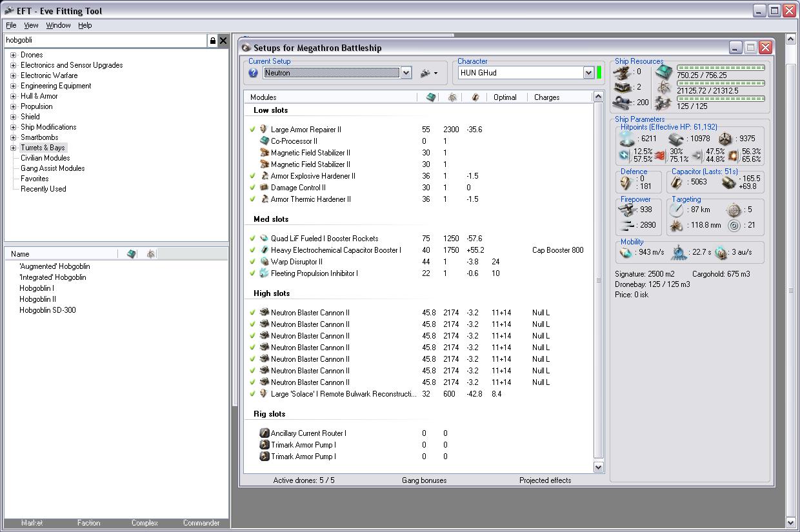The height and width of the screenshot is (532, 800).
Task: Click the Large Armor Repairer II module icon
Action: (x=264, y=130)
